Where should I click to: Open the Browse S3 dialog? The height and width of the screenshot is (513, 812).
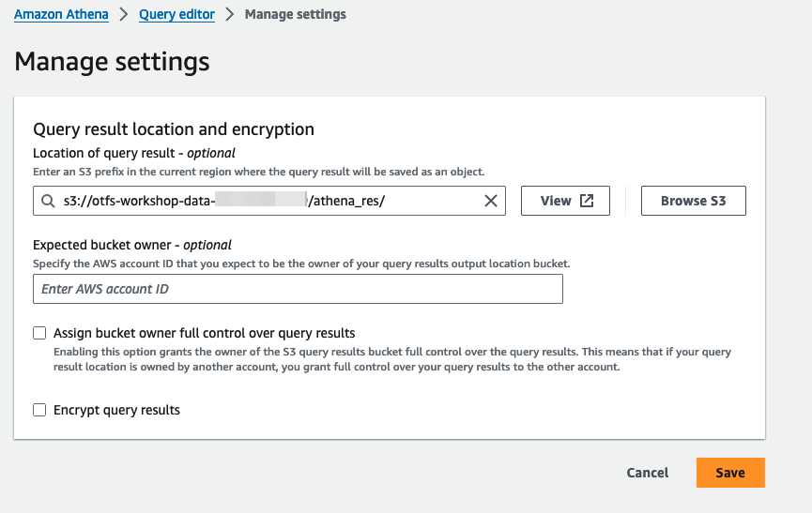click(694, 201)
